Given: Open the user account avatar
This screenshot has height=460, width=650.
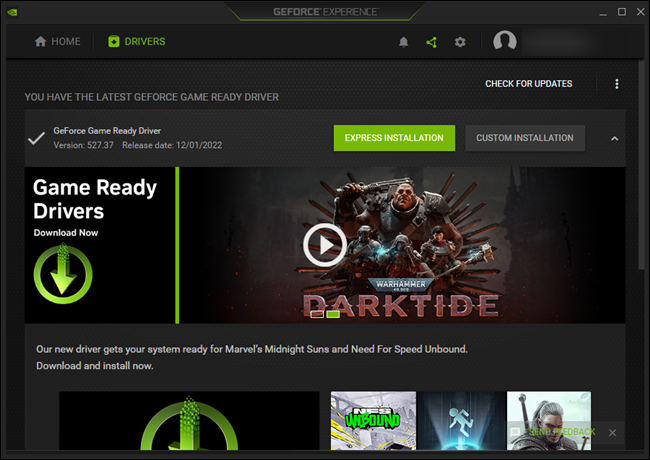Looking at the screenshot, I should tap(504, 41).
